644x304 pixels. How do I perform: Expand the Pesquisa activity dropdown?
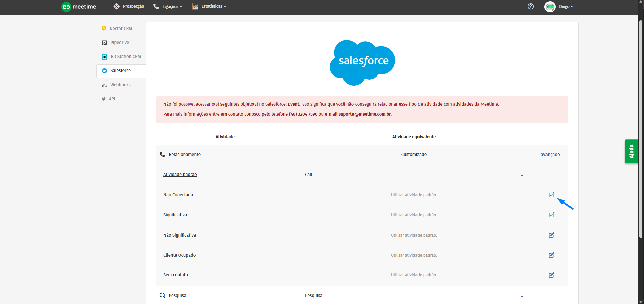pos(413,296)
